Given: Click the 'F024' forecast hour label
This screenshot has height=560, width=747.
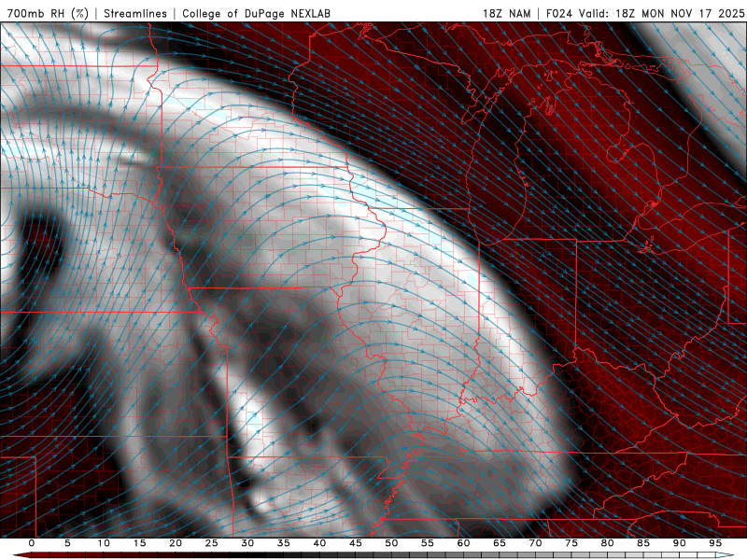Looking at the screenshot, I should click(x=559, y=13).
